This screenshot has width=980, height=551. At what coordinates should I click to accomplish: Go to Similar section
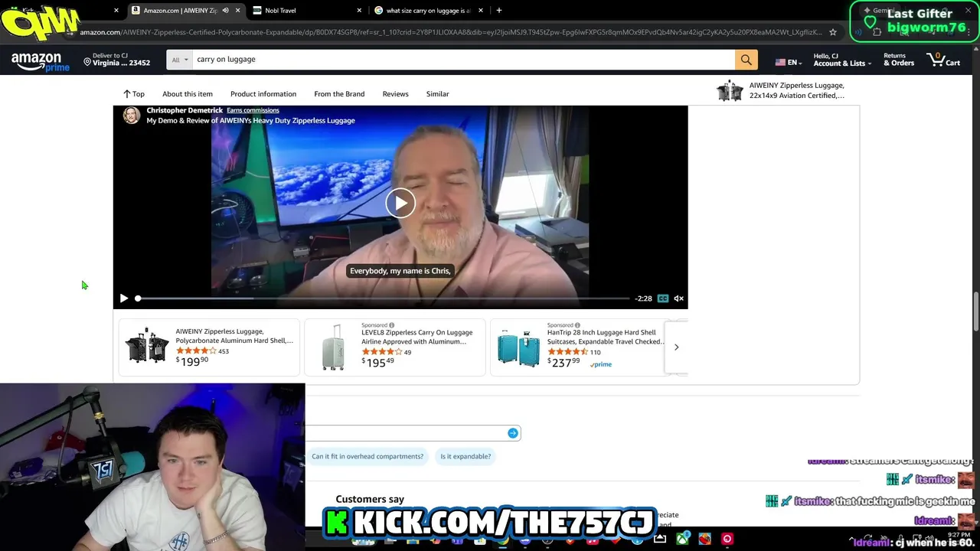(x=437, y=94)
